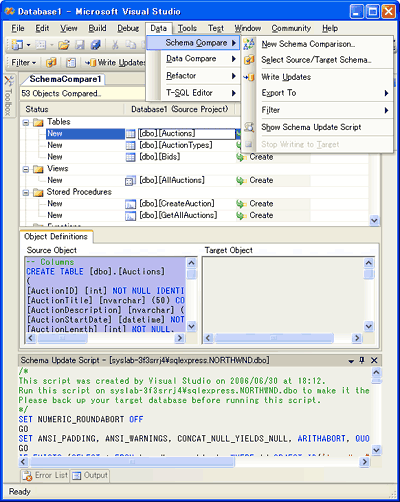This screenshot has width=400, height=502.
Task: Collapse the Stored Procedures tree node
Action: (x=26, y=193)
